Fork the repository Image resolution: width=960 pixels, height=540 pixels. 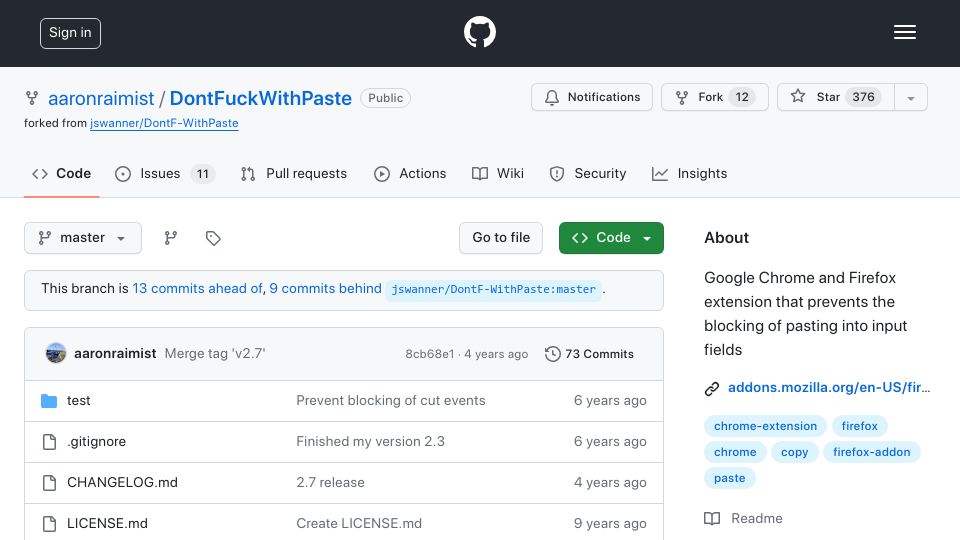714,97
